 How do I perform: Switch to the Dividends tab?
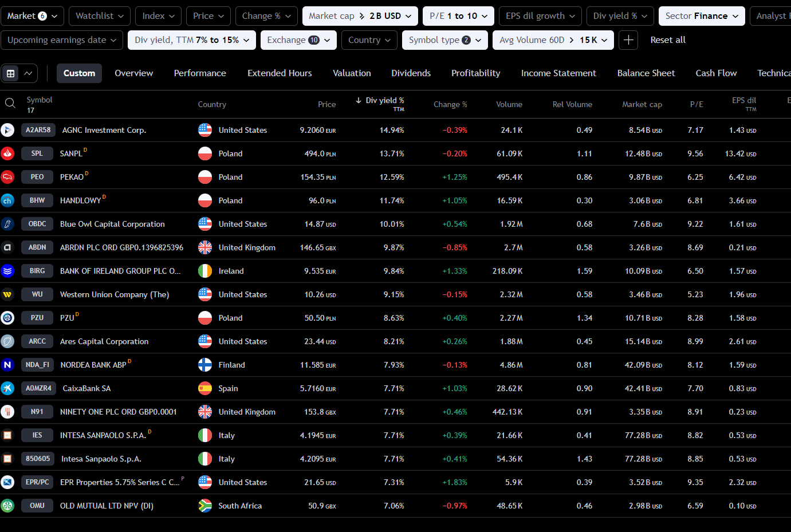coord(411,73)
